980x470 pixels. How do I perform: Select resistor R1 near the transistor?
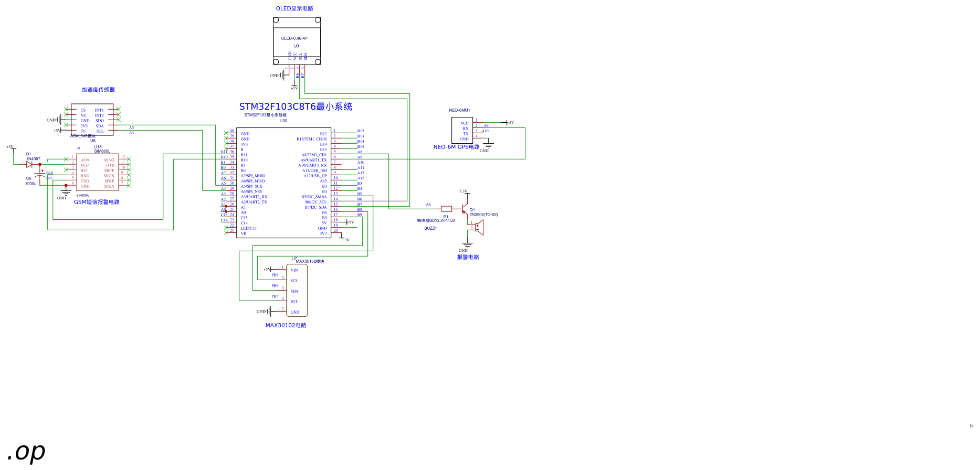click(x=446, y=209)
